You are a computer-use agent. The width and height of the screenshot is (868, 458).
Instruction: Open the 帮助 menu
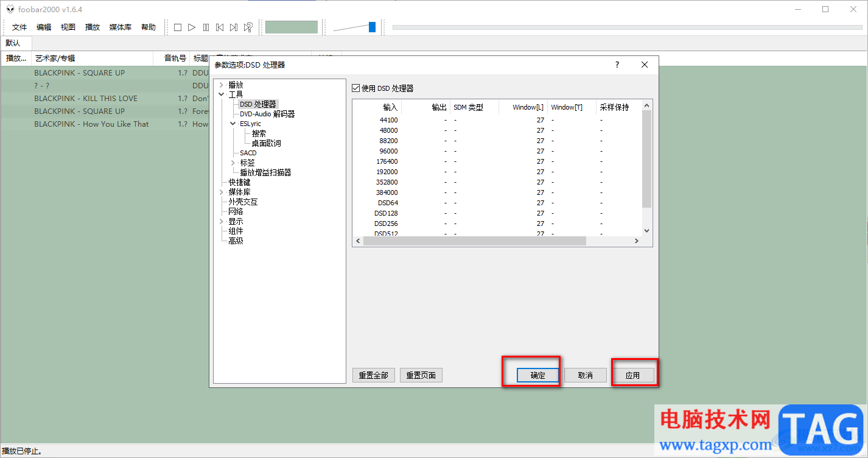(x=149, y=27)
